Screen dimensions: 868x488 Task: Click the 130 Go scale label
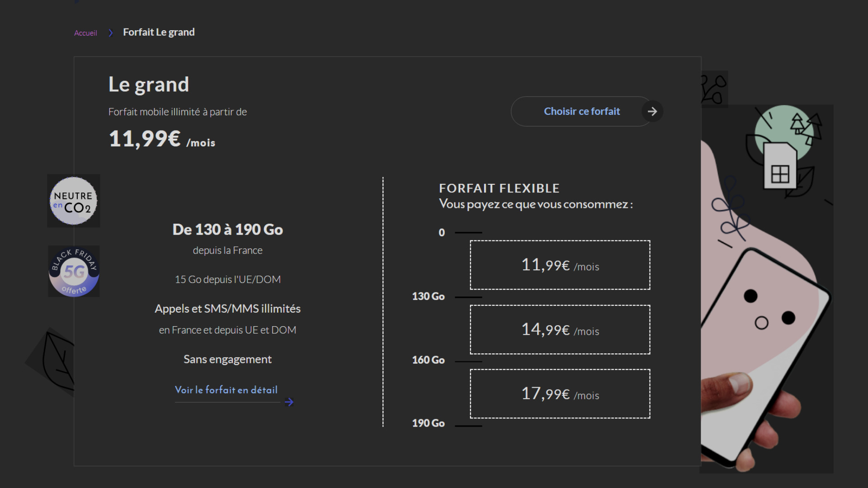point(428,296)
